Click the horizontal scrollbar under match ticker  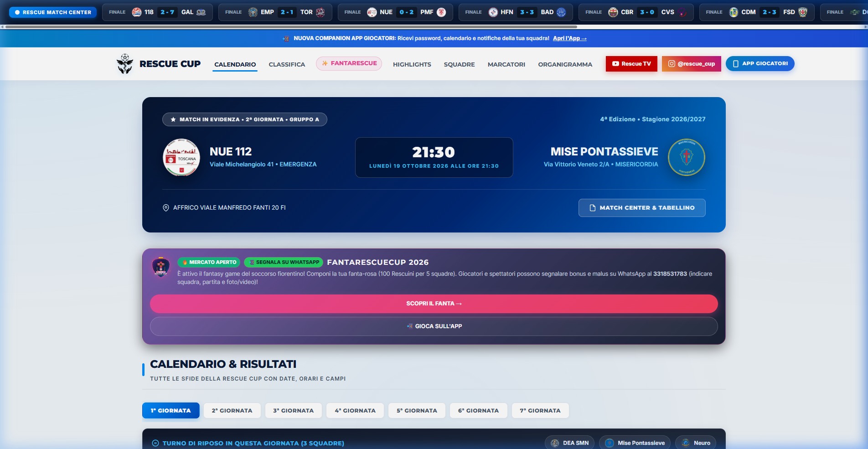tap(292, 27)
